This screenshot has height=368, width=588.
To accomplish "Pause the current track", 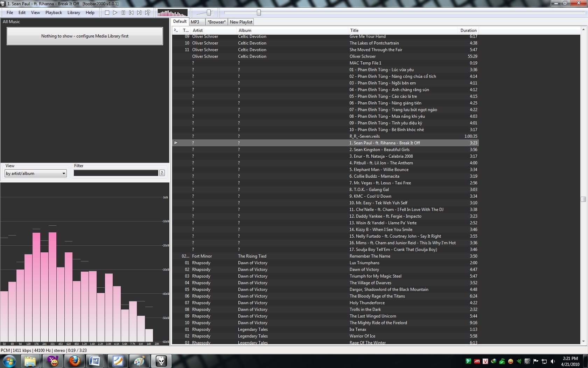I will click(123, 13).
